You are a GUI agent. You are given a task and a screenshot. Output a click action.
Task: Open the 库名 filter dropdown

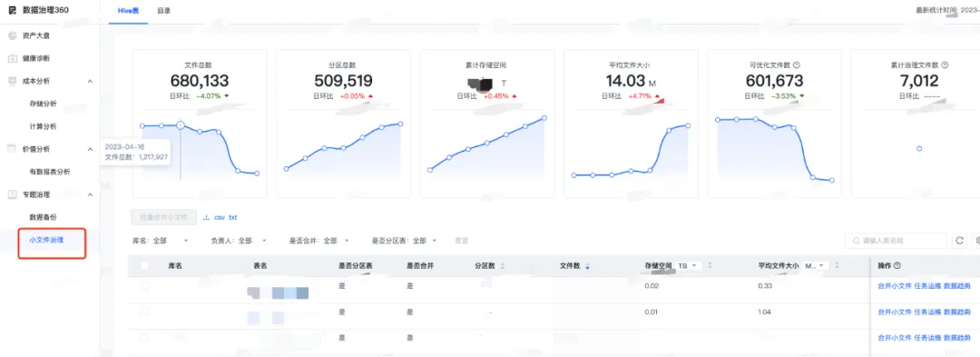(161, 241)
